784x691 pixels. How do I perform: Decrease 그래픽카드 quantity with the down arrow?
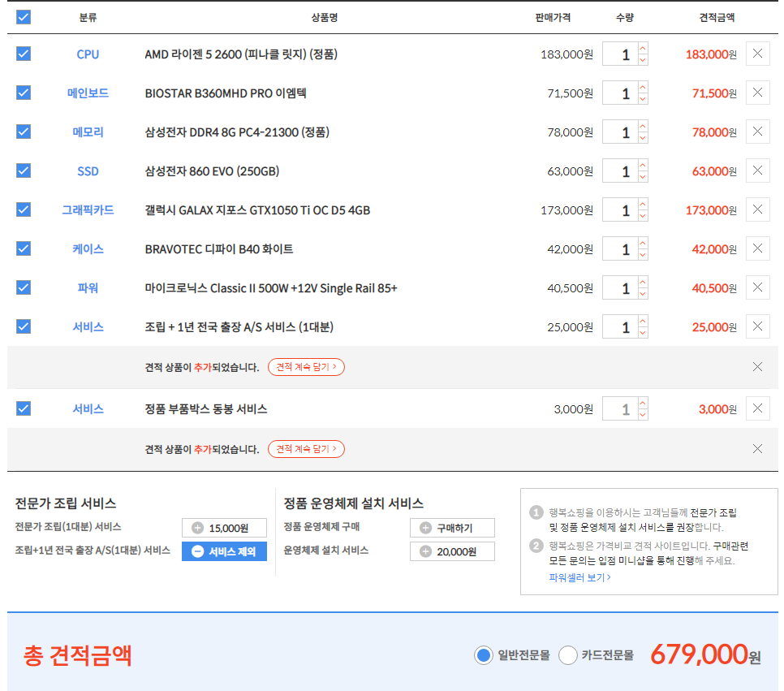point(643,216)
